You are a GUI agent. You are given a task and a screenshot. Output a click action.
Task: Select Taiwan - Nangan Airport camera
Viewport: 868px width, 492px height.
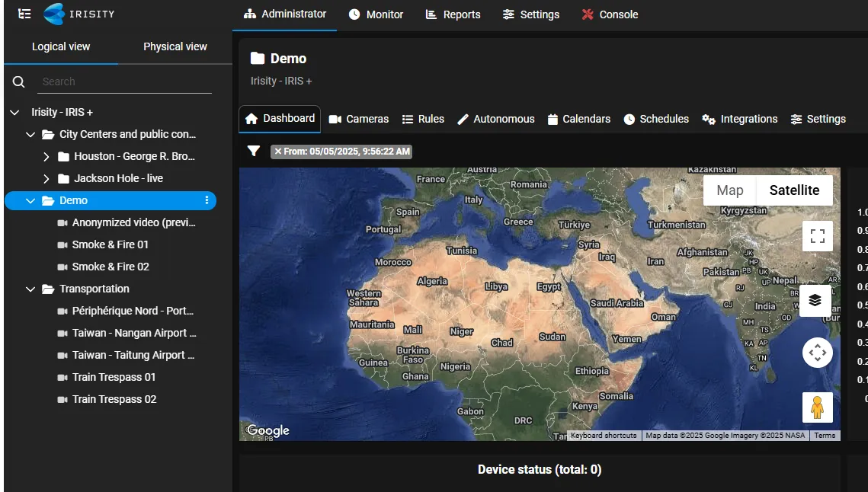134,333
